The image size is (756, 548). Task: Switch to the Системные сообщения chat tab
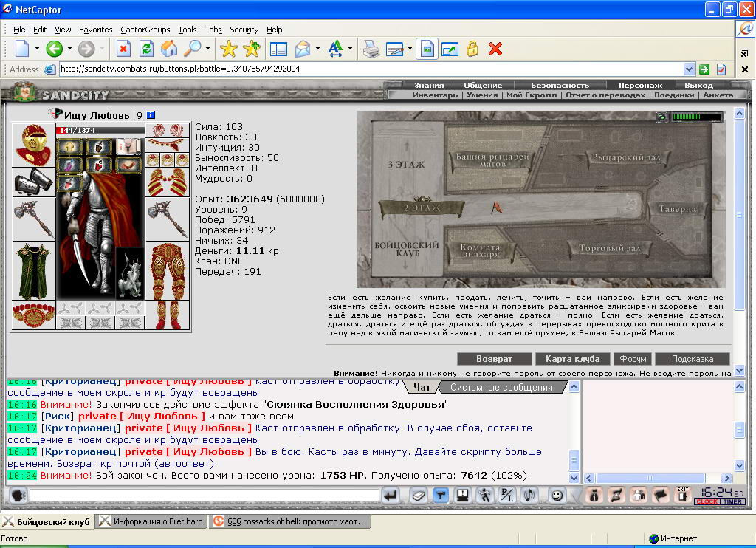point(501,387)
